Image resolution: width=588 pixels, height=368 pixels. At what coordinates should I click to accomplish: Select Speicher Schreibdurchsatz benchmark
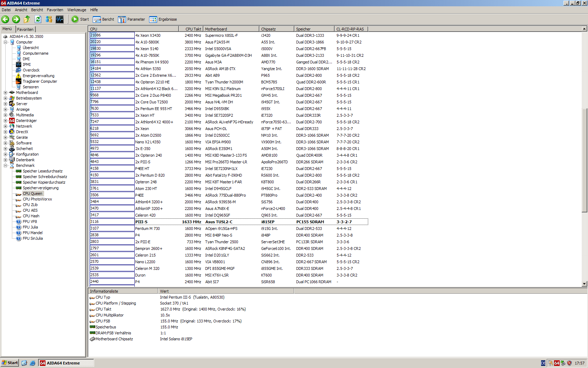(x=45, y=177)
